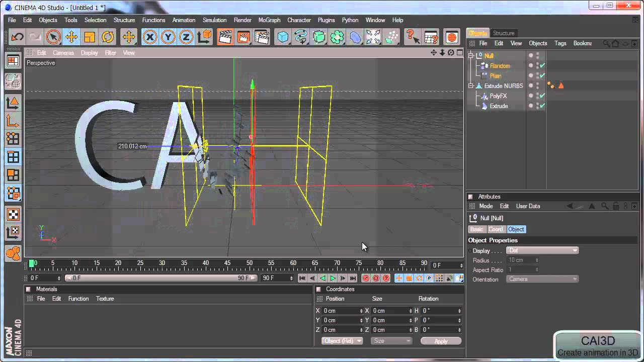The height and width of the screenshot is (362, 644).
Task: Collapse the Null object tree
Action: click(471, 56)
